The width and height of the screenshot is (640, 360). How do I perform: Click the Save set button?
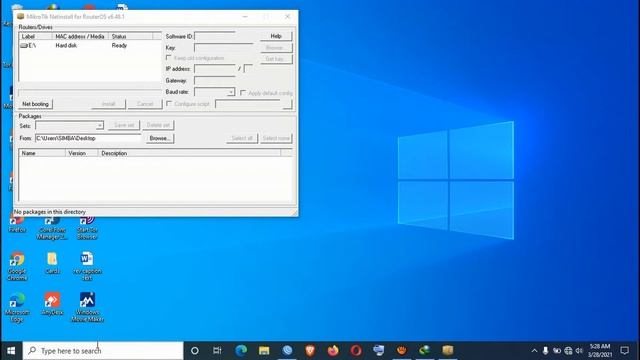(x=124, y=125)
